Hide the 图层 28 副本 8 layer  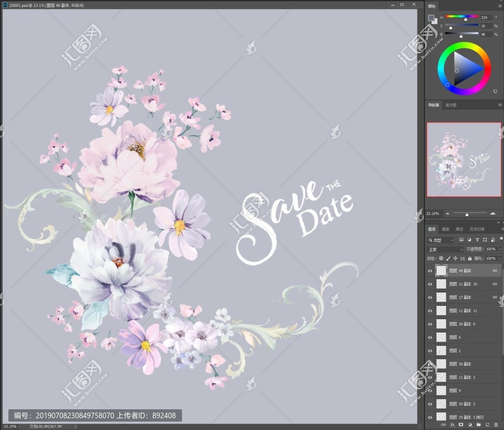point(430,324)
